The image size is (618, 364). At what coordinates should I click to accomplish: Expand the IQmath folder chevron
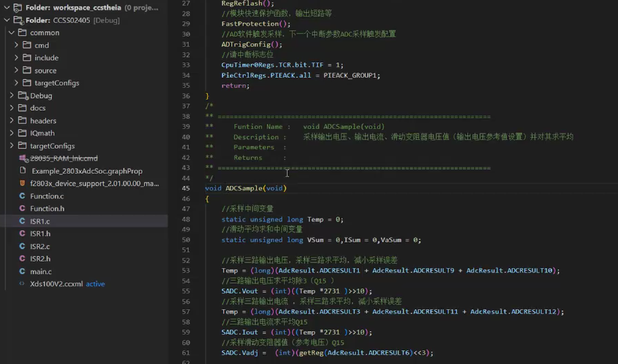pyautogui.click(x=12, y=133)
